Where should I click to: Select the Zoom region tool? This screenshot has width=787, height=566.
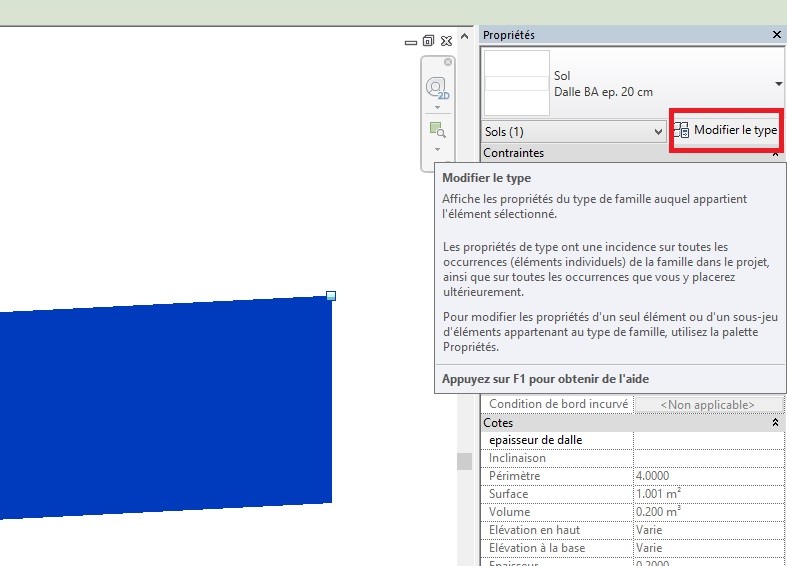pyautogui.click(x=437, y=130)
